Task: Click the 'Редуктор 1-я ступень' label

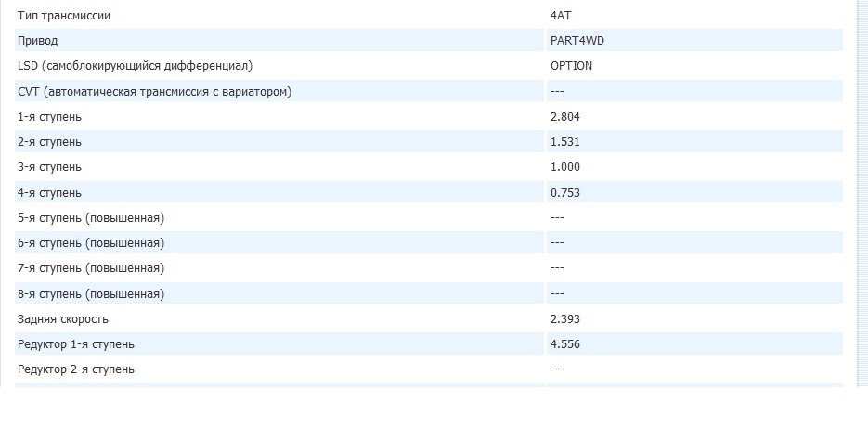Action: point(76,344)
